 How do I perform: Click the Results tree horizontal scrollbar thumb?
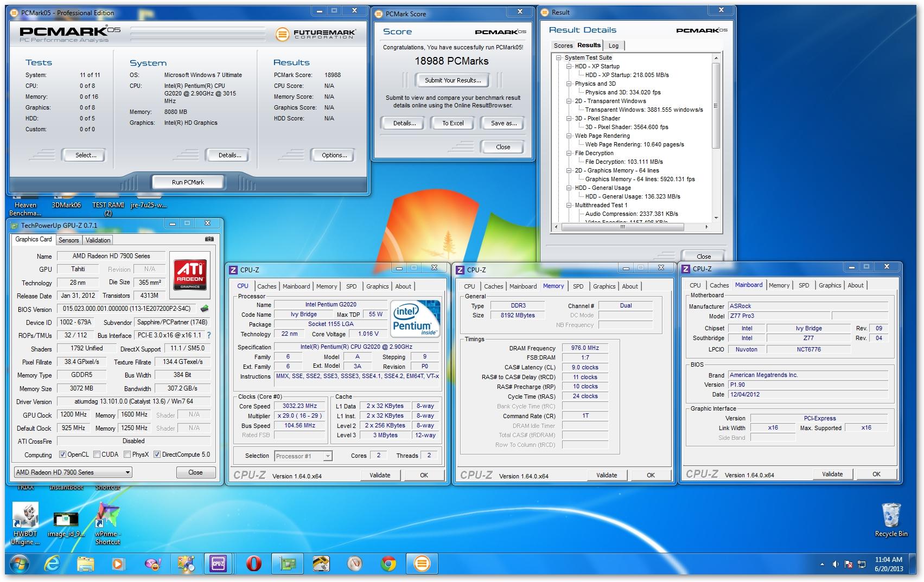tap(622, 227)
